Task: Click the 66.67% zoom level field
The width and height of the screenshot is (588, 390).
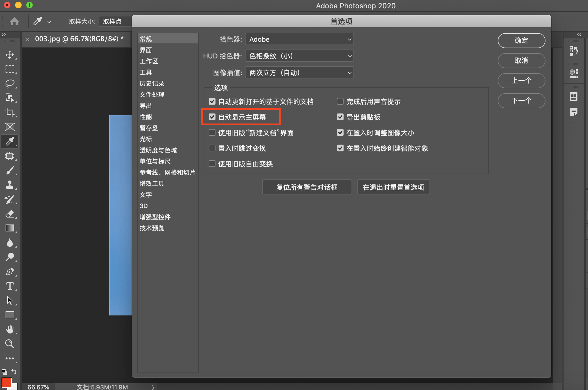Action: pos(38,387)
